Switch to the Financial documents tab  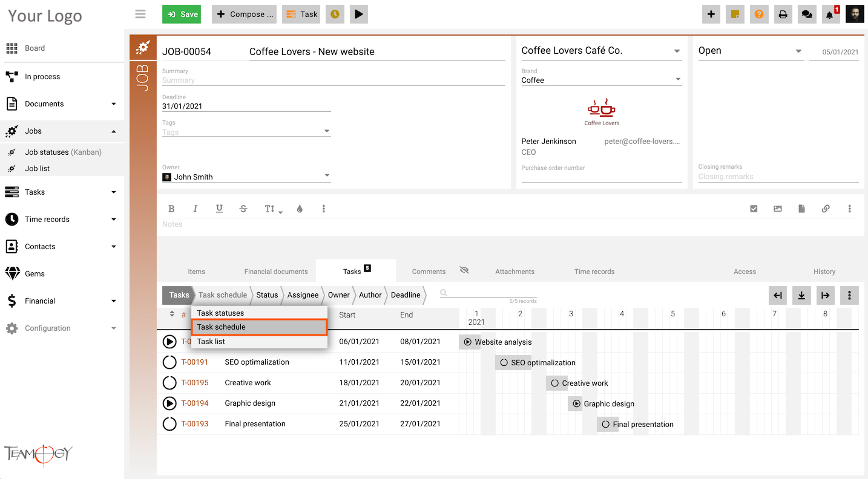(x=276, y=272)
